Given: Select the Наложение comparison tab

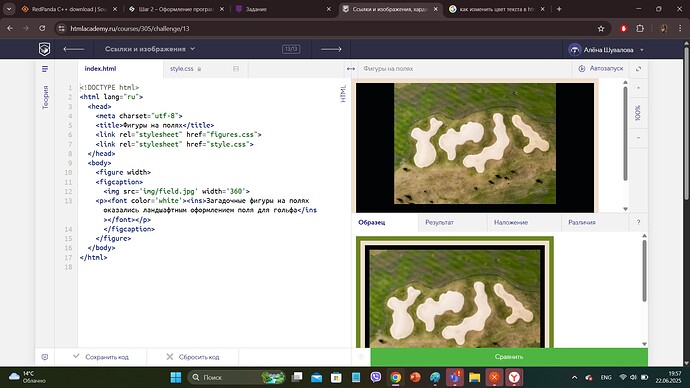Looking at the screenshot, I should (510, 223).
